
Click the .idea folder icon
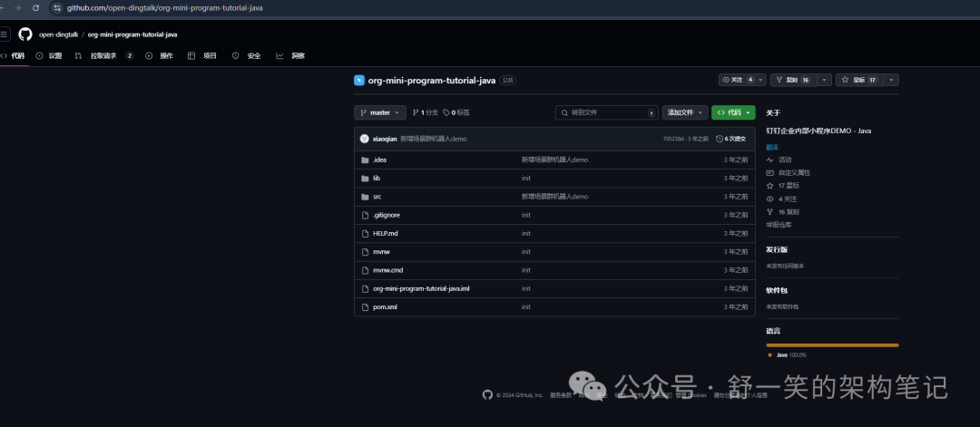[365, 160]
